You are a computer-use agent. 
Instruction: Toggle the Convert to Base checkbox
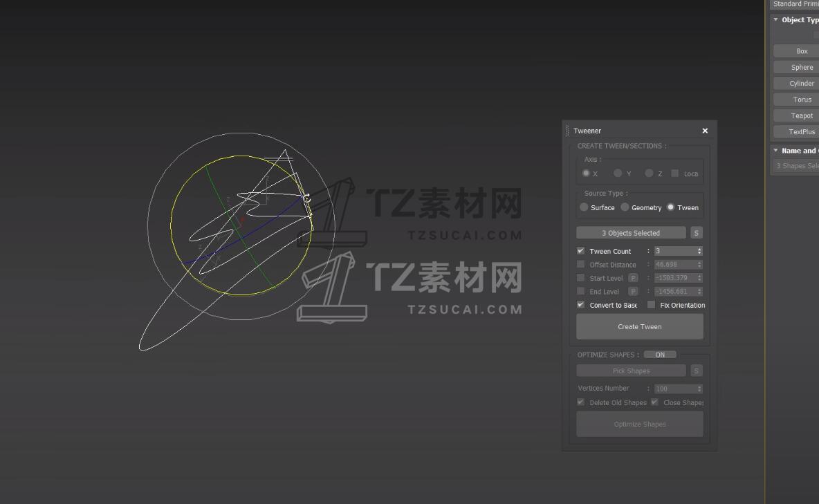pos(580,304)
